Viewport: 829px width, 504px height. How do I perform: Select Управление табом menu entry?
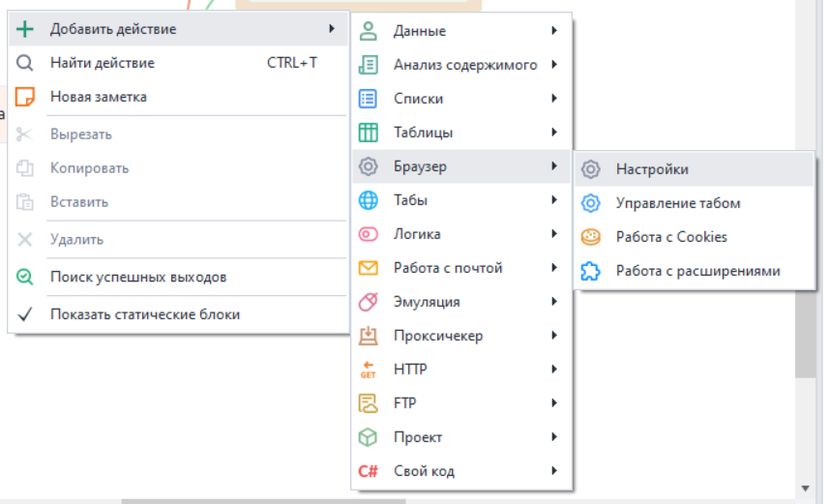click(677, 203)
